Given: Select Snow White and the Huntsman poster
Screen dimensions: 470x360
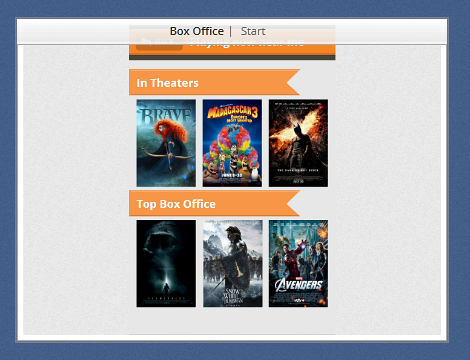Looking at the screenshot, I should click(x=233, y=263).
